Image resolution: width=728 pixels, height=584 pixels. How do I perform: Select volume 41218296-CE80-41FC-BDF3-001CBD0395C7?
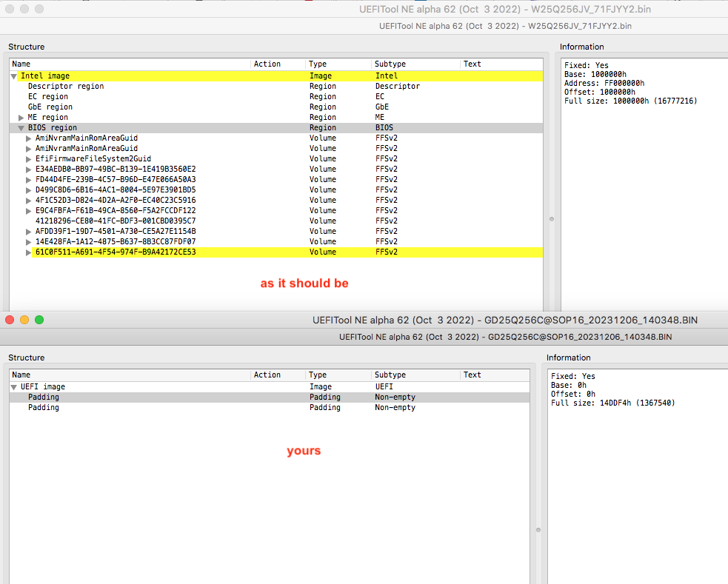276,221
